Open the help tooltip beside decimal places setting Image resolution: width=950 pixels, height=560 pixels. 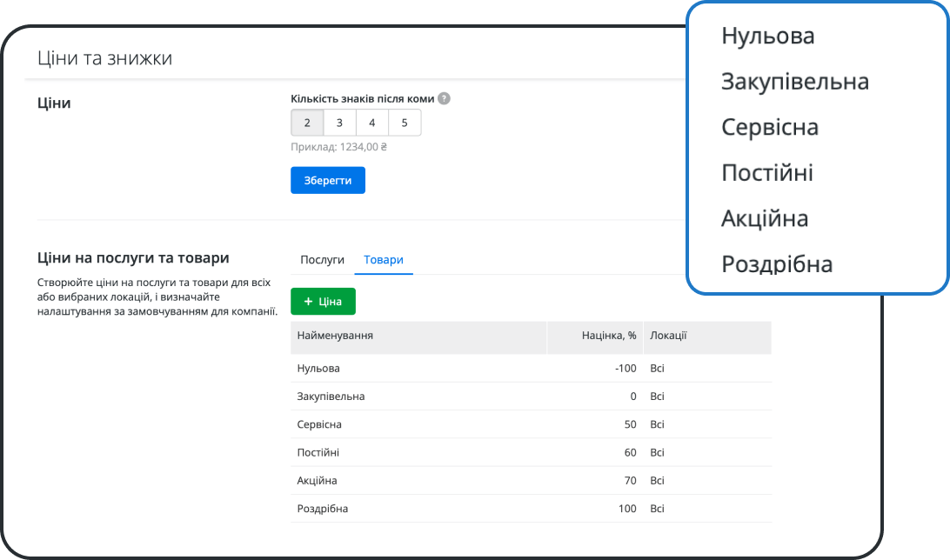(x=445, y=98)
